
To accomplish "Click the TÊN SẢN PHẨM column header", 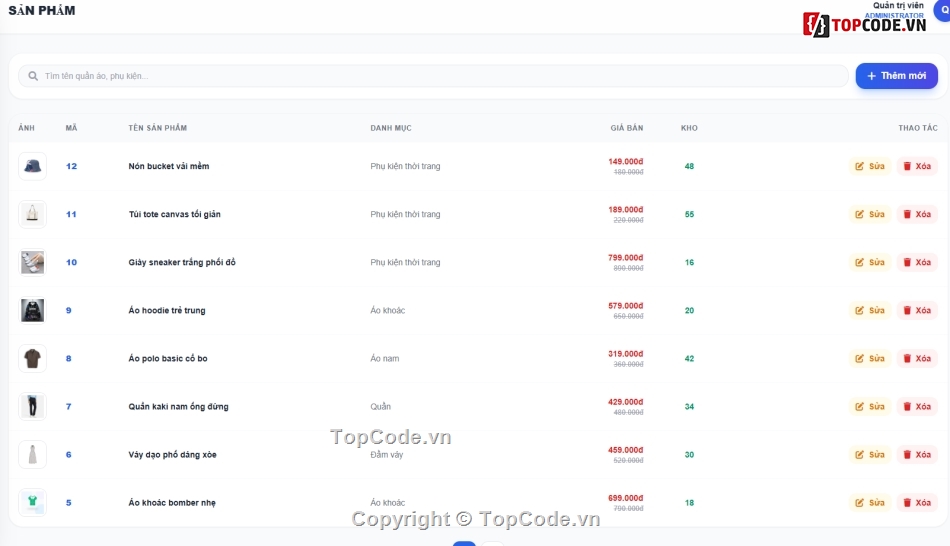I will click(x=158, y=128).
